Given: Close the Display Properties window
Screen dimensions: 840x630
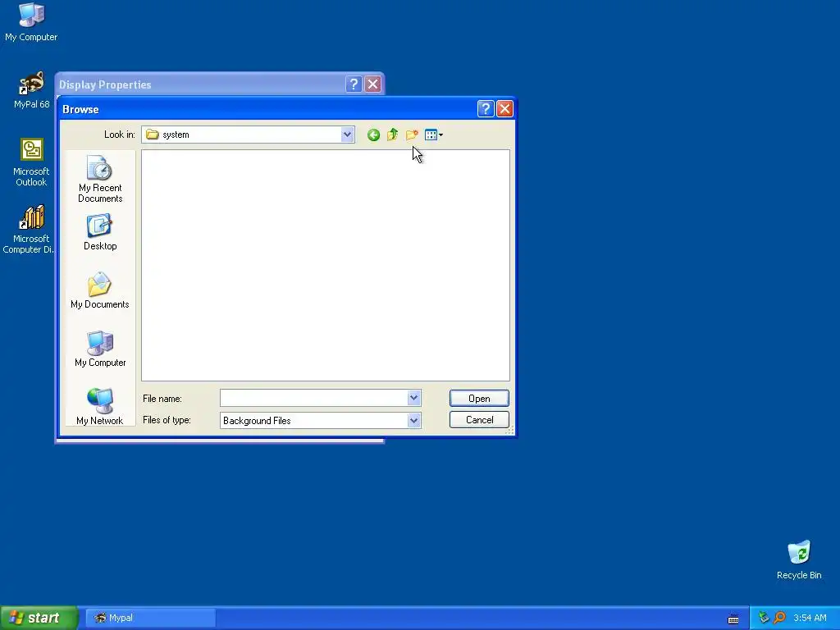Looking at the screenshot, I should click(x=373, y=84).
